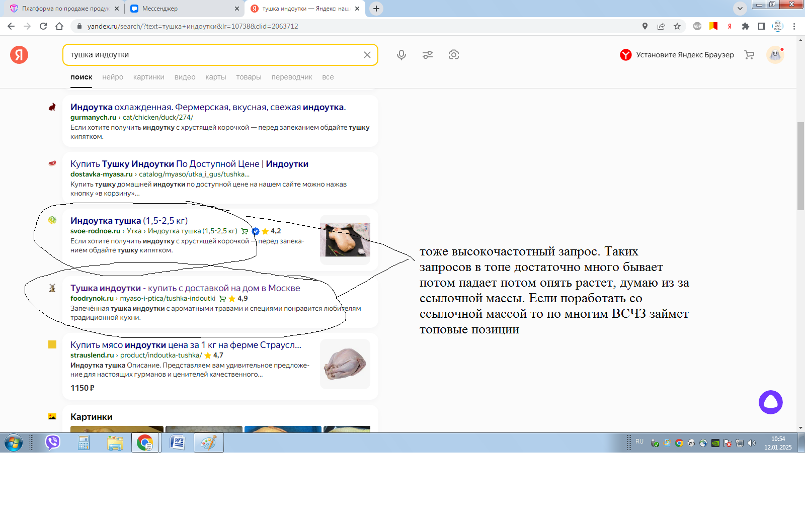805x532 pixels.
Task: Reload the page with the refresh icon
Action: coord(43,26)
